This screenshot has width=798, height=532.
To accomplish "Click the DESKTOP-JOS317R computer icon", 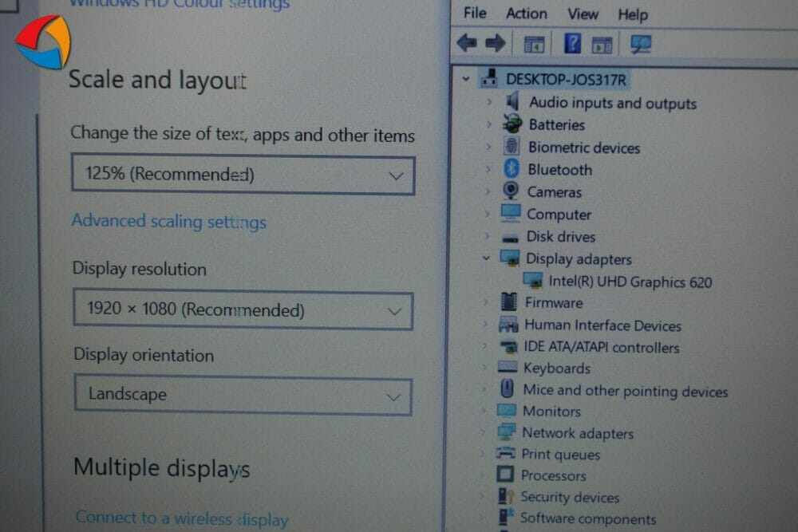I will pos(490,78).
